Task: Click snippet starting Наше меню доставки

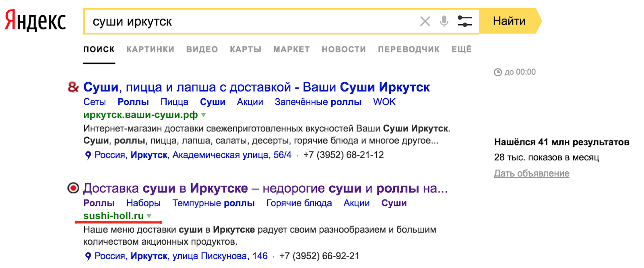Action: [260, 236]
